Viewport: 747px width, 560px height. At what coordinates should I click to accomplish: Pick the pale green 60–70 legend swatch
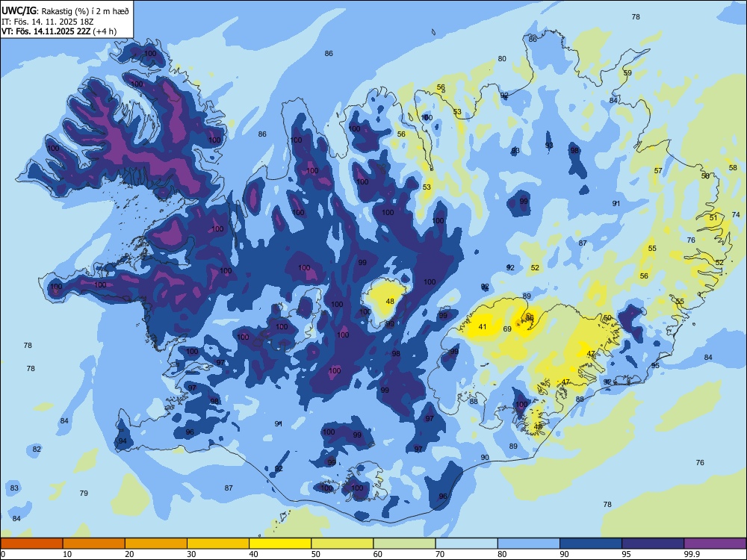pos(404,544)
